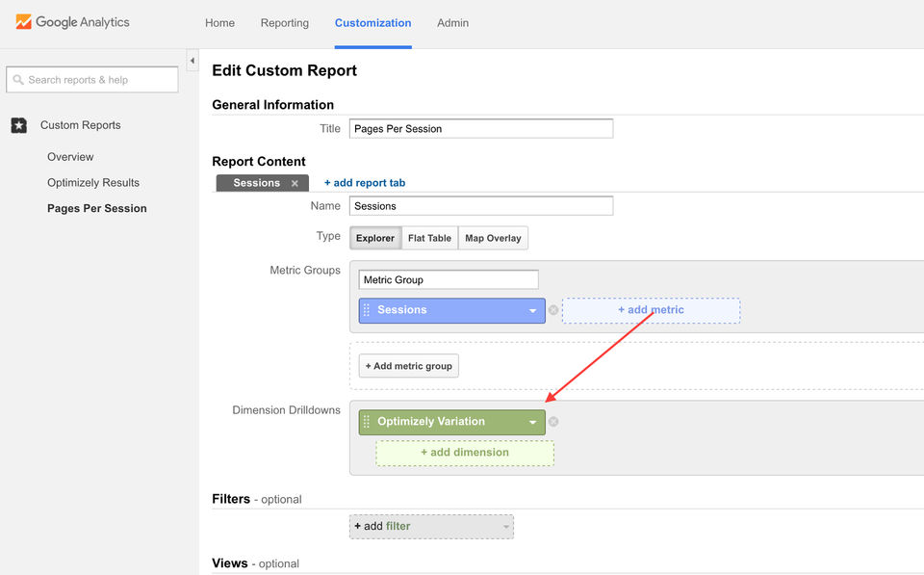Click the Add metric group button
This screenshot has height=575, width=924.
coord(409,366)
